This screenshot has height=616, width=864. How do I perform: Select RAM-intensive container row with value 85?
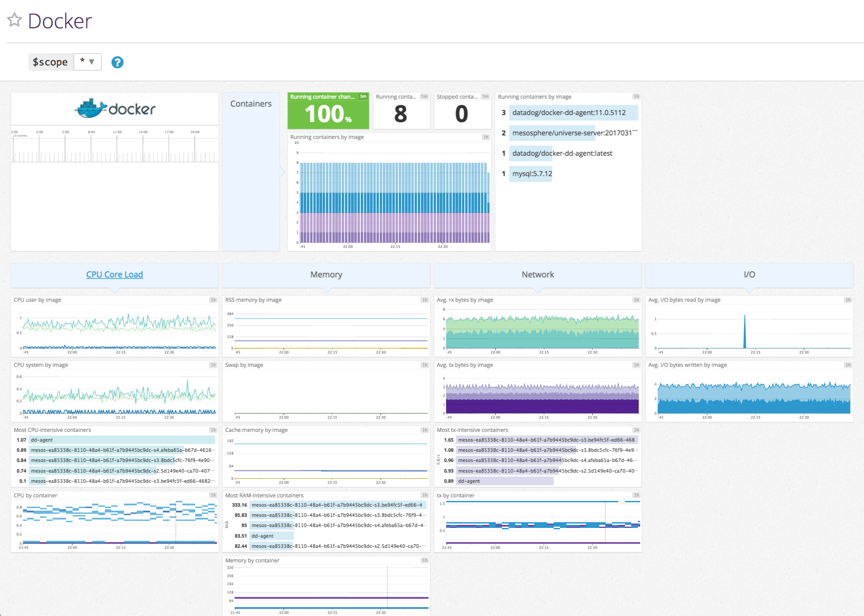[x=329, y=525]
